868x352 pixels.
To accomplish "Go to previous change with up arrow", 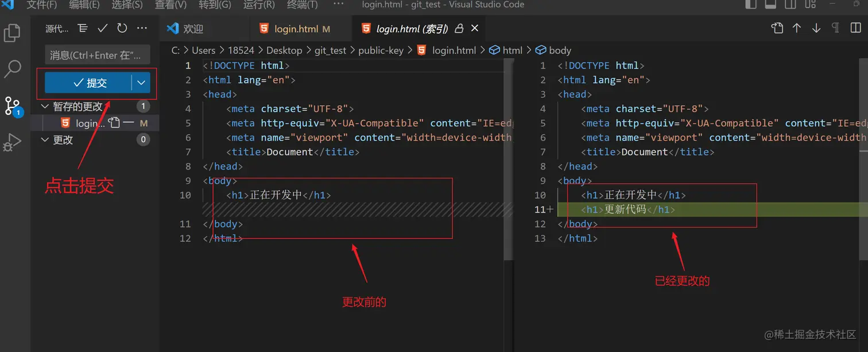I will coord(797,28).
